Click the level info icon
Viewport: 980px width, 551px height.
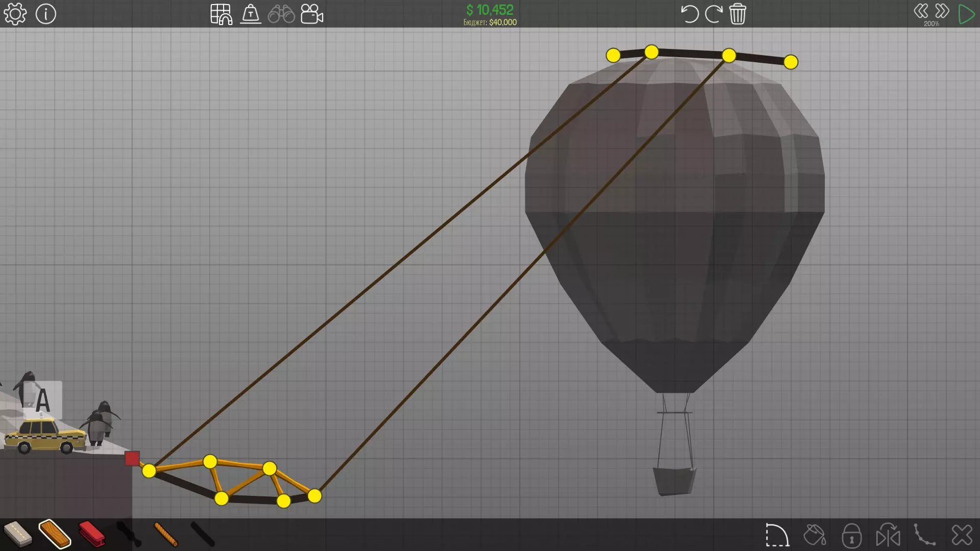[46, 14]
